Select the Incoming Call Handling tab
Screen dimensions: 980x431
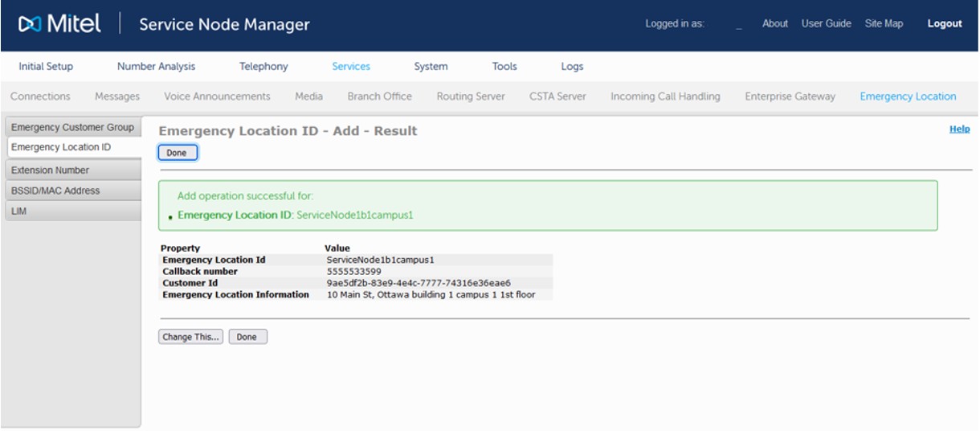point(665,96)
